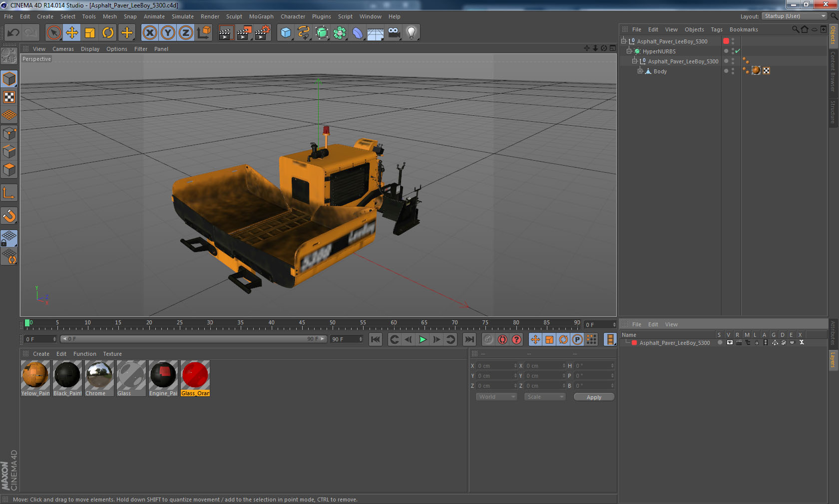839x504 pixels.
Task: Switch to Polygons mode
Action: click(9, 170)
